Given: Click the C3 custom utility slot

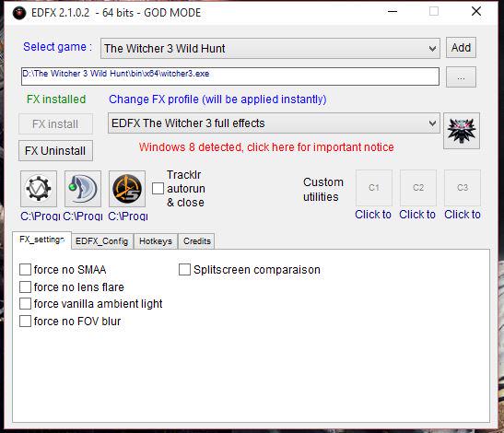Looking at the screenshot, I should click(463, 188).
